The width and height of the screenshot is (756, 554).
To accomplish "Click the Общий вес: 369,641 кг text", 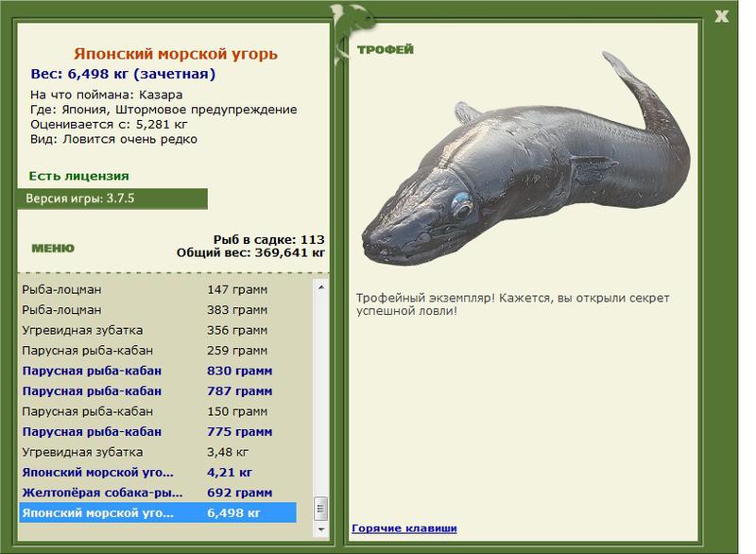I will click(250, 252).
